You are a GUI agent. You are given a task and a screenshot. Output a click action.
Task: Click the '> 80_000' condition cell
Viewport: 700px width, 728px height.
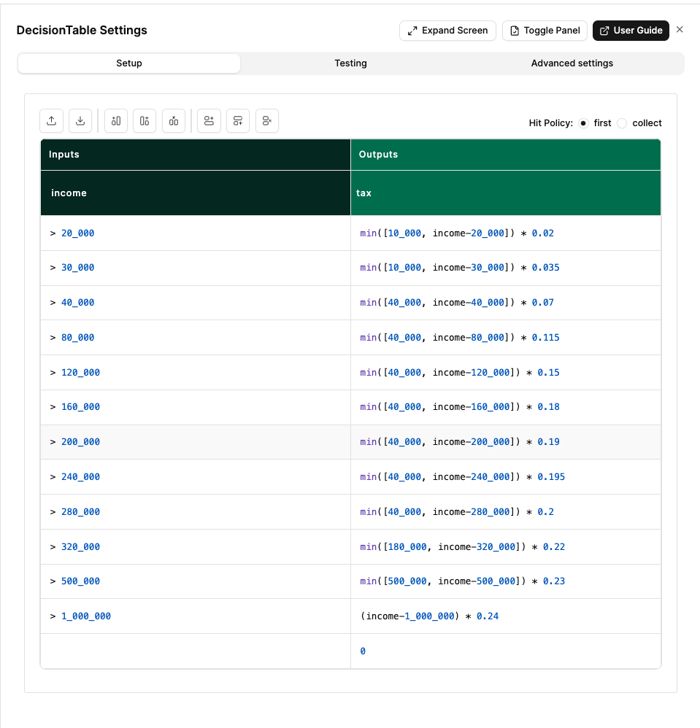196,338
